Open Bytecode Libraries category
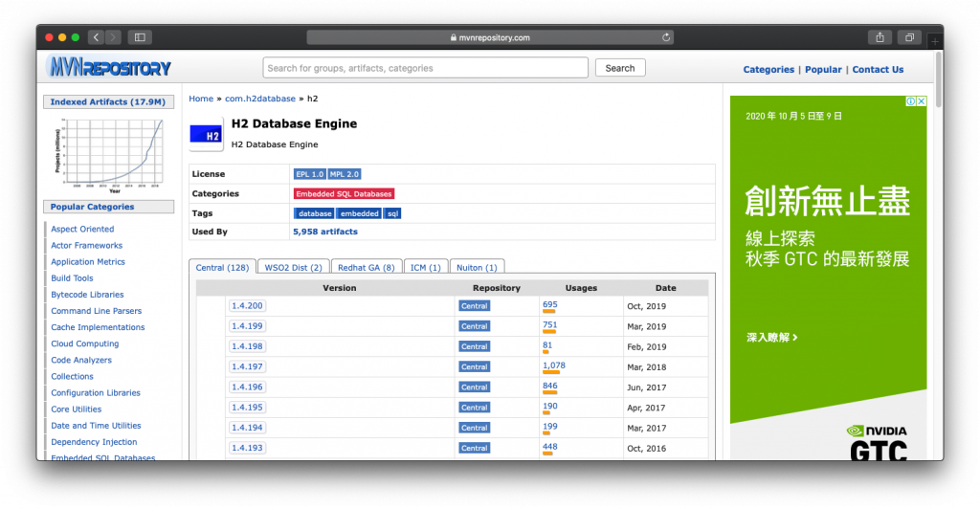This screenshot has width=980, height=509. pos(87,294)
